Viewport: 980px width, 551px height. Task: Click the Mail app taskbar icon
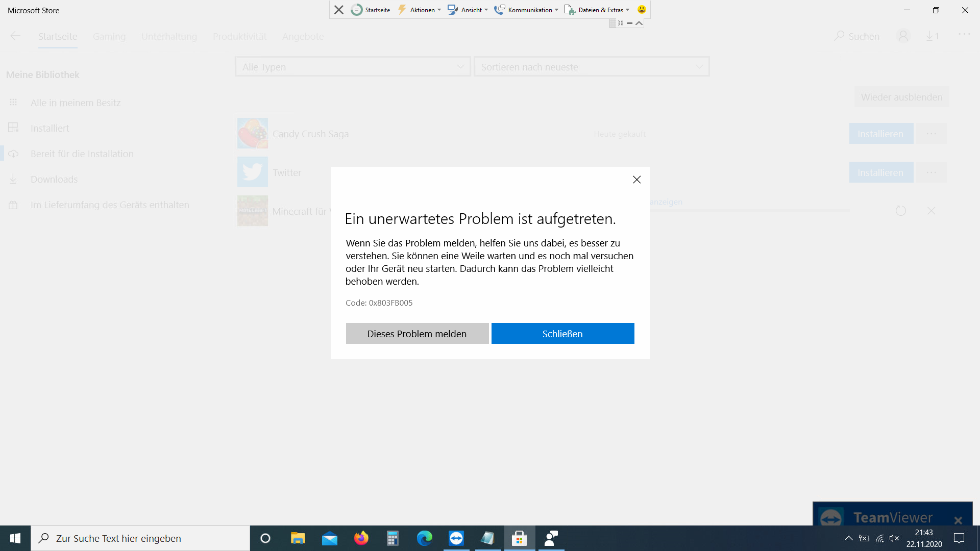point(330,538)
